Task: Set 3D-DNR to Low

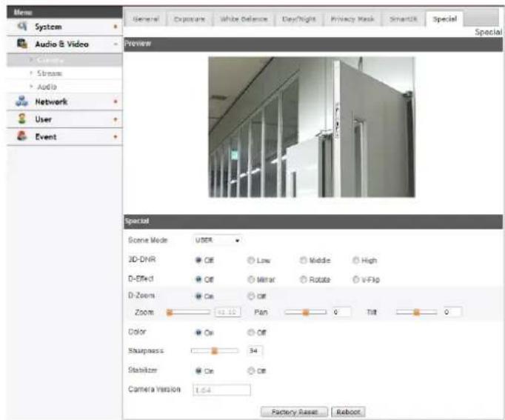Action: (251, 260)
